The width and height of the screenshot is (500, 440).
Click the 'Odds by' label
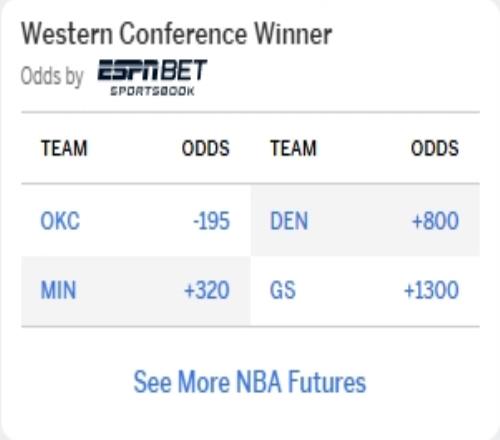click(52, 76)
